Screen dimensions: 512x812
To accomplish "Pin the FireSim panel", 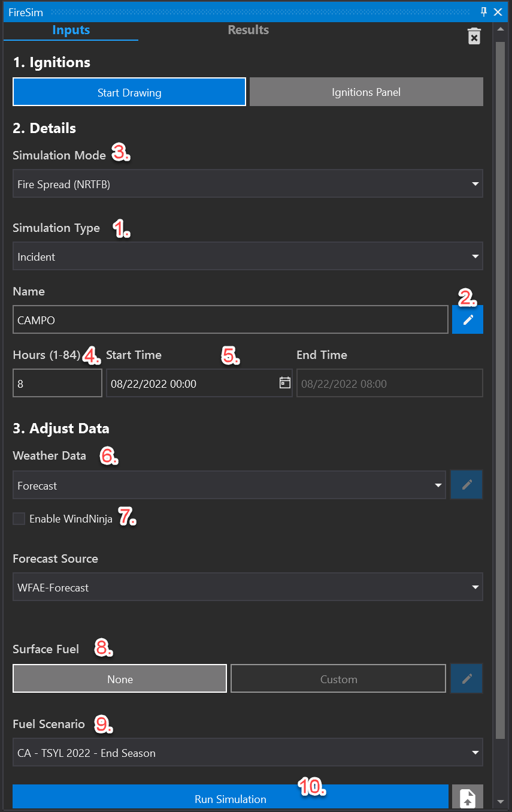I will [484, 12].
